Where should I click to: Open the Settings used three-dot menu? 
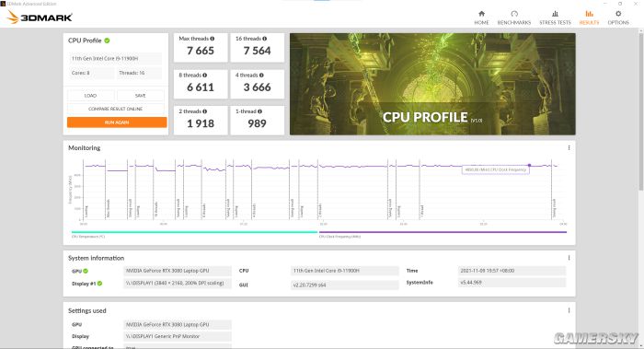569,310
